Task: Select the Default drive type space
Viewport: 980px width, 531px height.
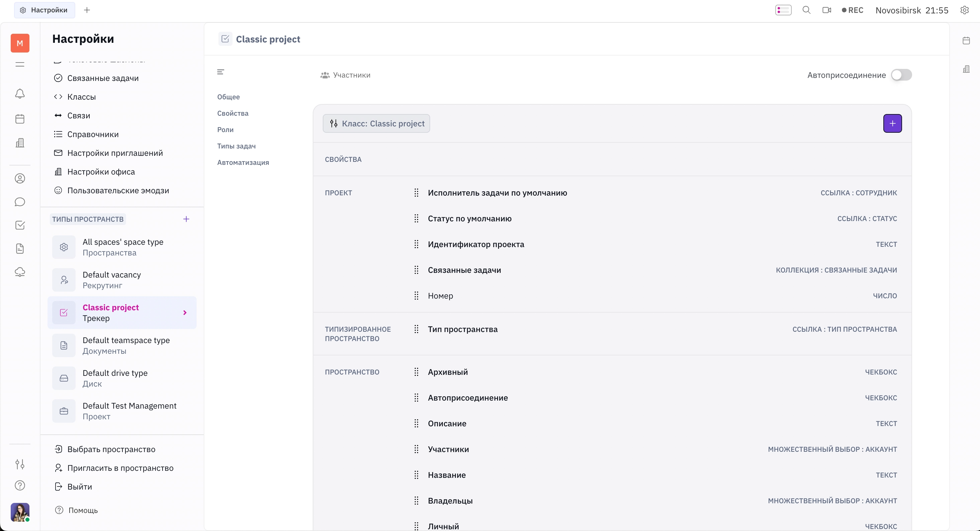Action: coord(122,378)
